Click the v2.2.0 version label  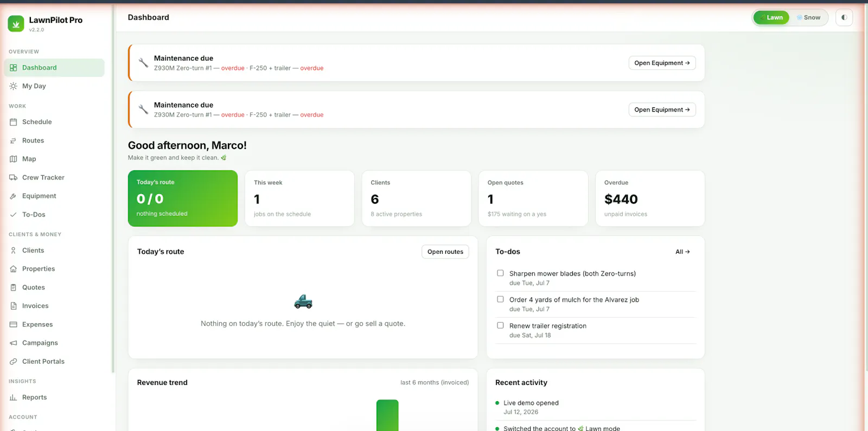(36, 30)
